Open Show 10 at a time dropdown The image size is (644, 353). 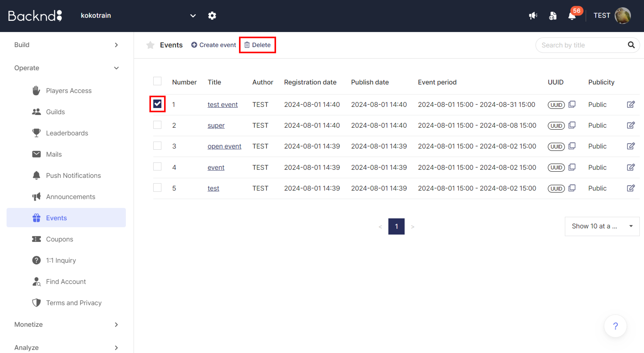[x=602, y=226]
